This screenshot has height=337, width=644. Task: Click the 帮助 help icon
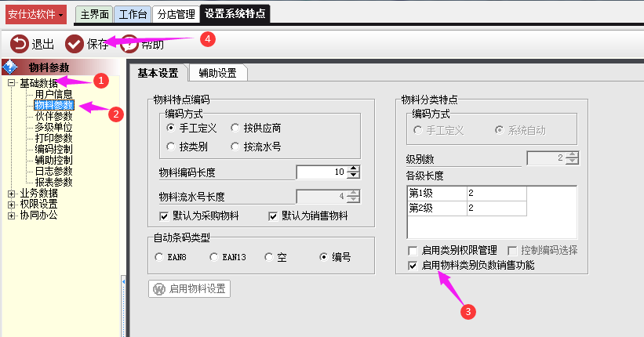pos(129,44)
